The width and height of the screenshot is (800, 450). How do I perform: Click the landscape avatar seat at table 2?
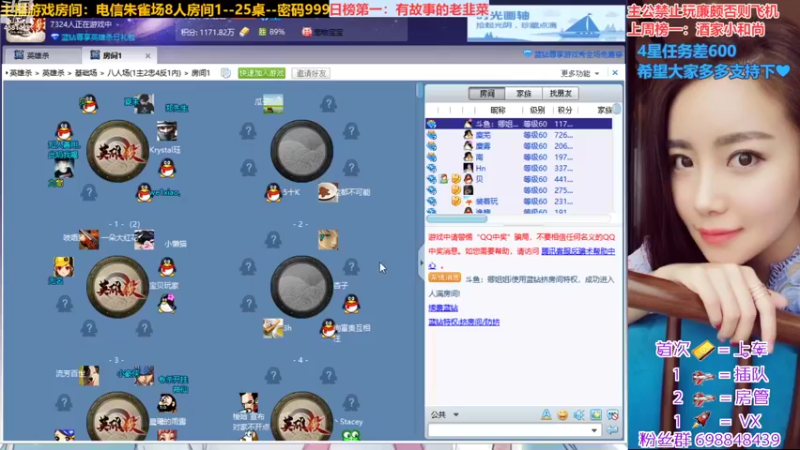[x=273, y=104]
